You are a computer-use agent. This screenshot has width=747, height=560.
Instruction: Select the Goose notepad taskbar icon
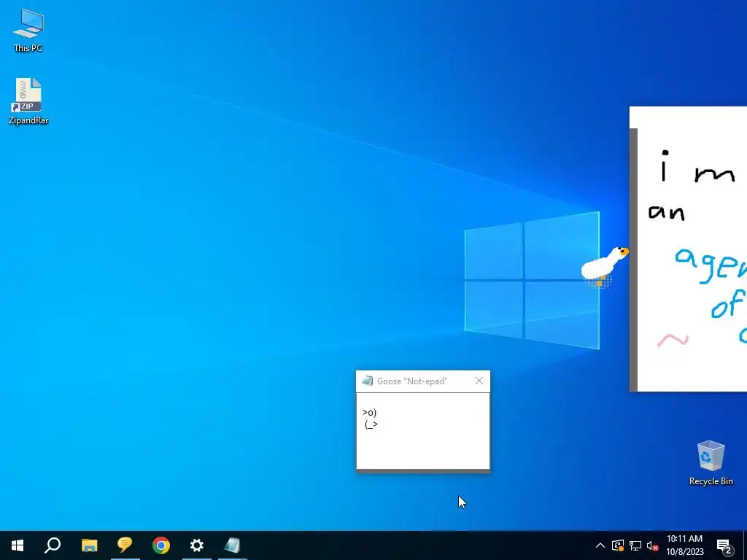pyautogui.click(x=233, y=545)
